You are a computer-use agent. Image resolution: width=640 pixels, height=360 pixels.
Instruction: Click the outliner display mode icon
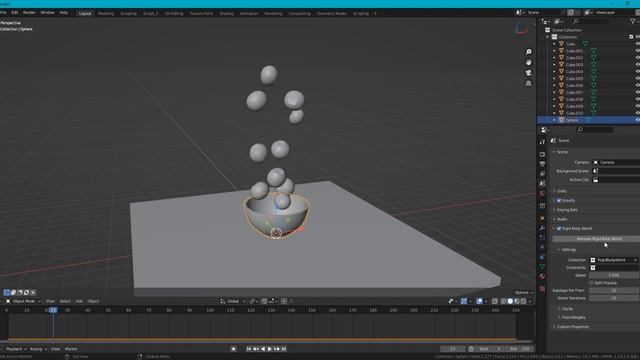[558, 21]
